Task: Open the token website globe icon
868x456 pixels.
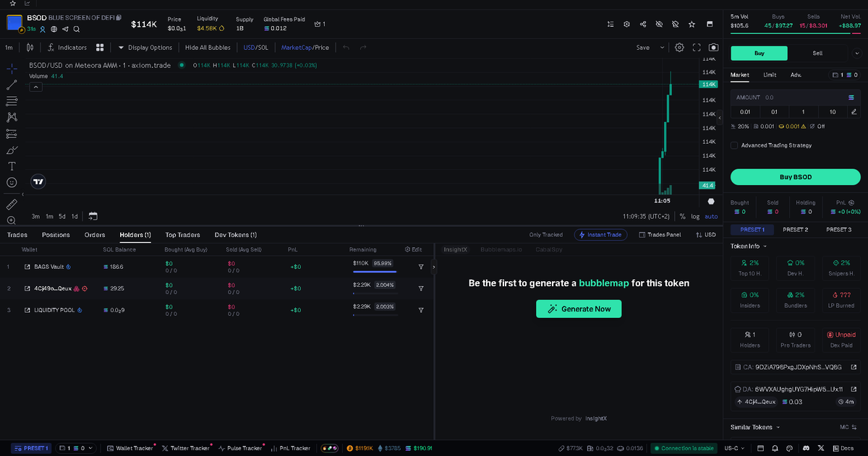Action: [x=54, y=29]
